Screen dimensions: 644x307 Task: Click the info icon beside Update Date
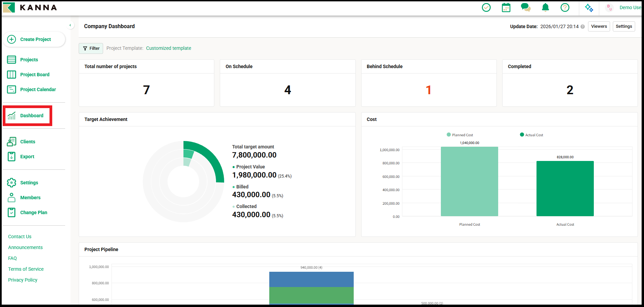(583, 27)
